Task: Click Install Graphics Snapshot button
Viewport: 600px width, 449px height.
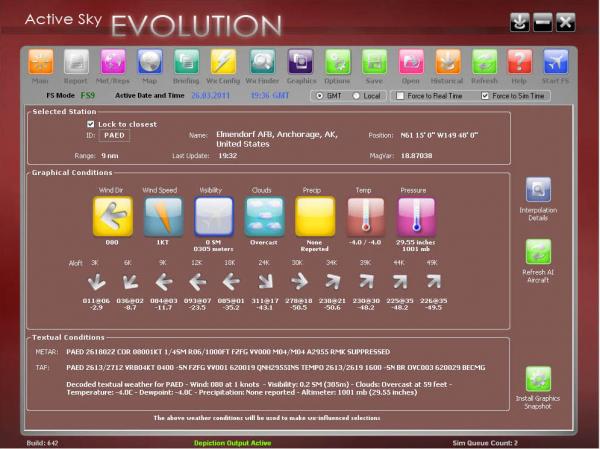Action: click(x=538, y=379)
